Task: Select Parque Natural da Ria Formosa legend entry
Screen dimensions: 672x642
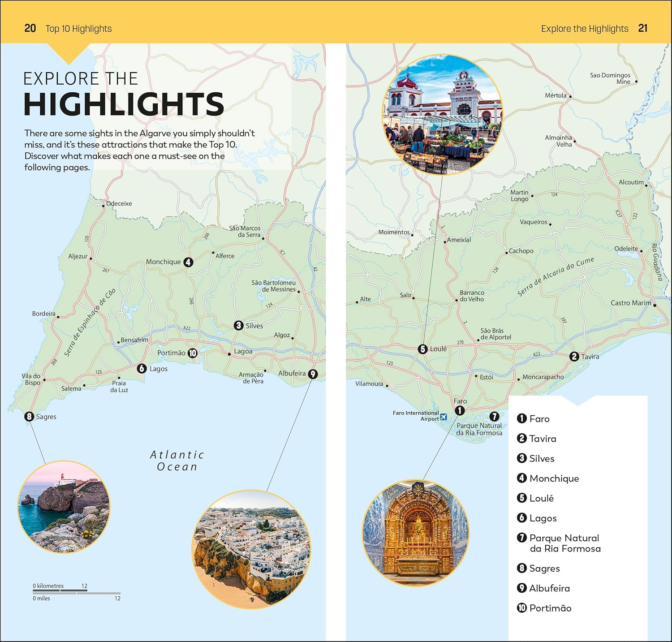Action: (564, 543)
